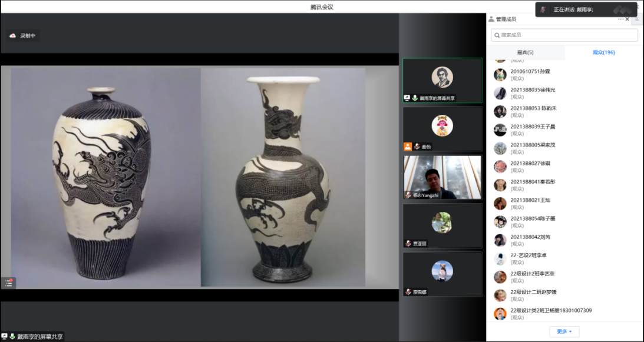Viewport: 644px width, 342px height.
Task: Close the 管理成员 members panel
Action: [x=628, y=19]
